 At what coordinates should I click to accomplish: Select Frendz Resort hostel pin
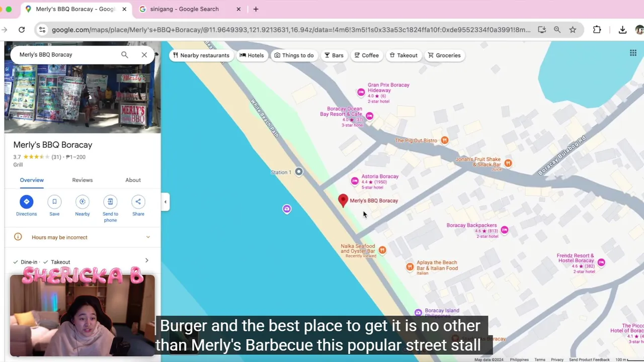[x=601, y=262]
